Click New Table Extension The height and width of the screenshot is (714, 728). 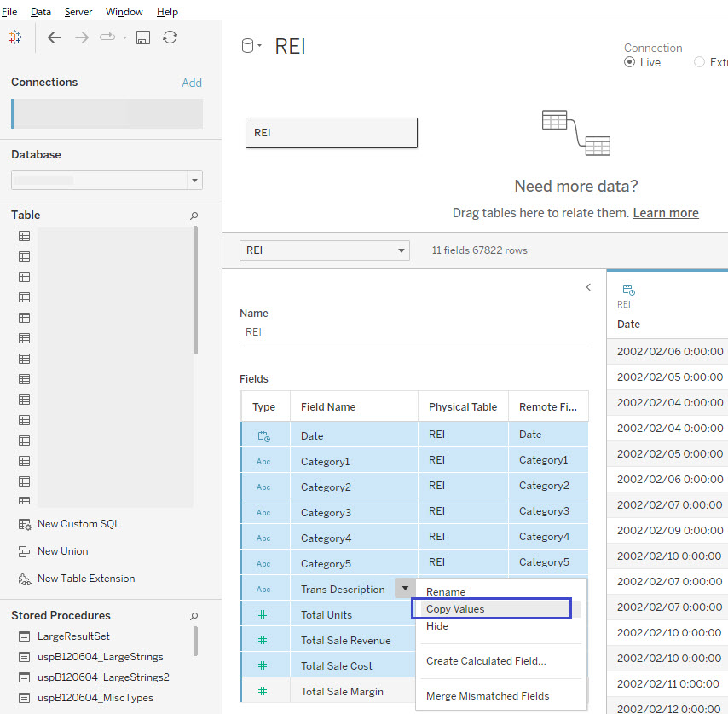point(86,579)
